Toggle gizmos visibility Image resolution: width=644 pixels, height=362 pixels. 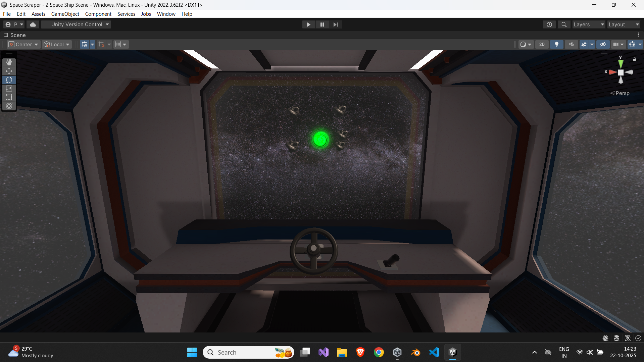pos(632,44)
